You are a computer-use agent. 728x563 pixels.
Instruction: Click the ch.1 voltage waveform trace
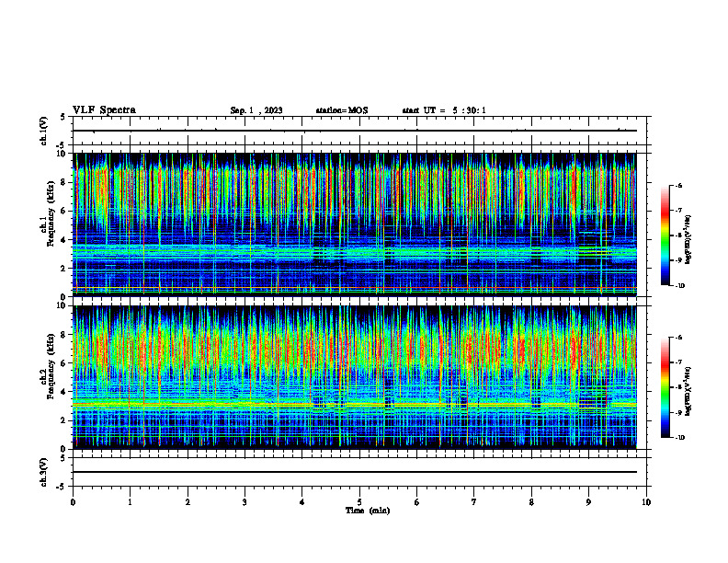tap(355, 131)
